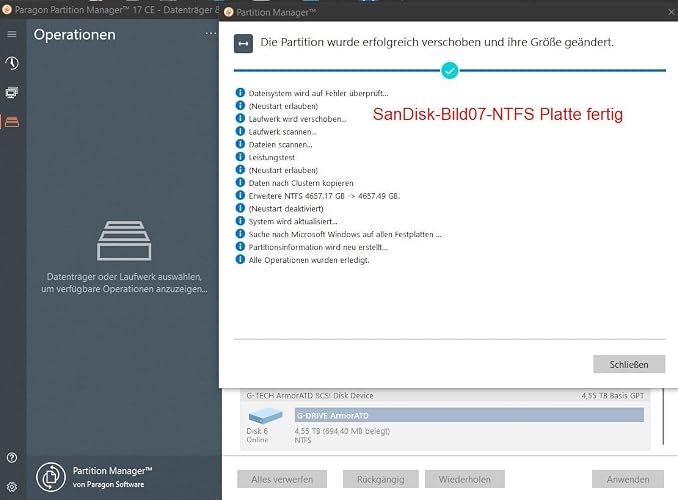Select log line 'Alle Operationen wurden erledigt.'
678x500 pixels.
pos(309,260)
